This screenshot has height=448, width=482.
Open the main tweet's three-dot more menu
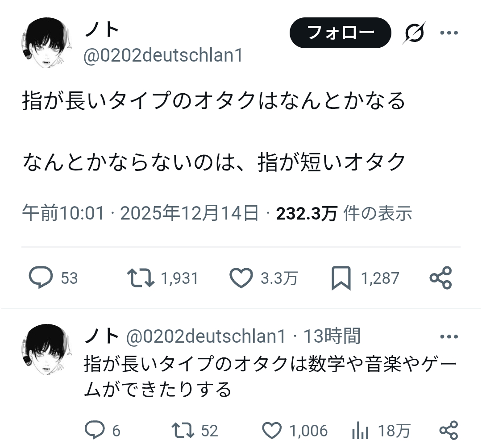coord(449,33)
